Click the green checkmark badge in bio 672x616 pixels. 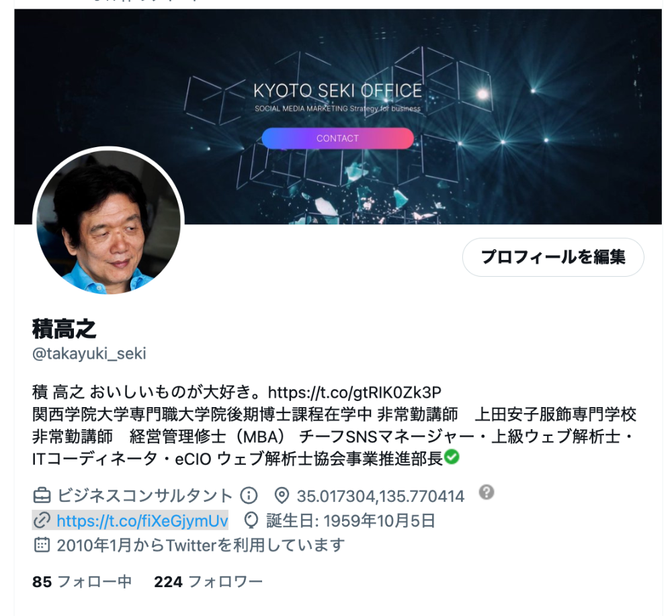coord(452,457)
